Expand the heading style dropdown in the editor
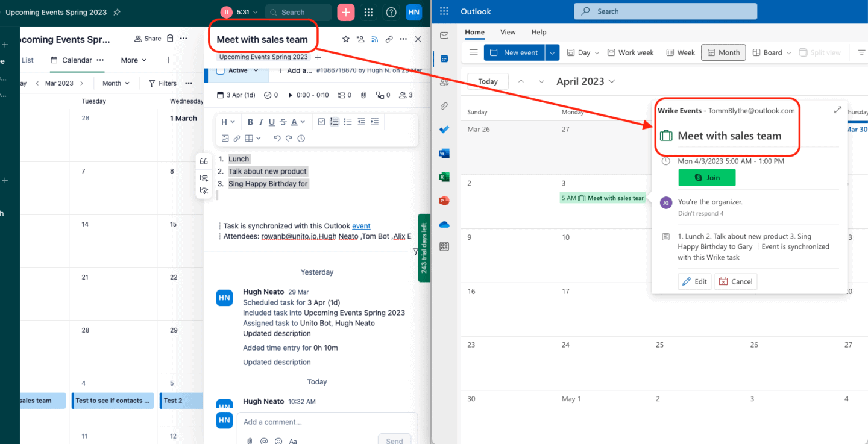 pyautogui.click(x=228, y=122)
